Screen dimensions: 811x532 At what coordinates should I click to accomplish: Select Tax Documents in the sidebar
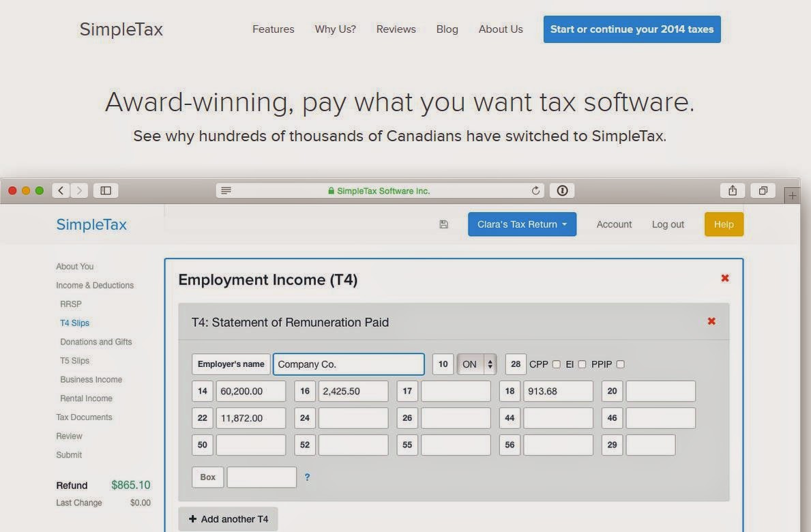[x=84, y=417]
